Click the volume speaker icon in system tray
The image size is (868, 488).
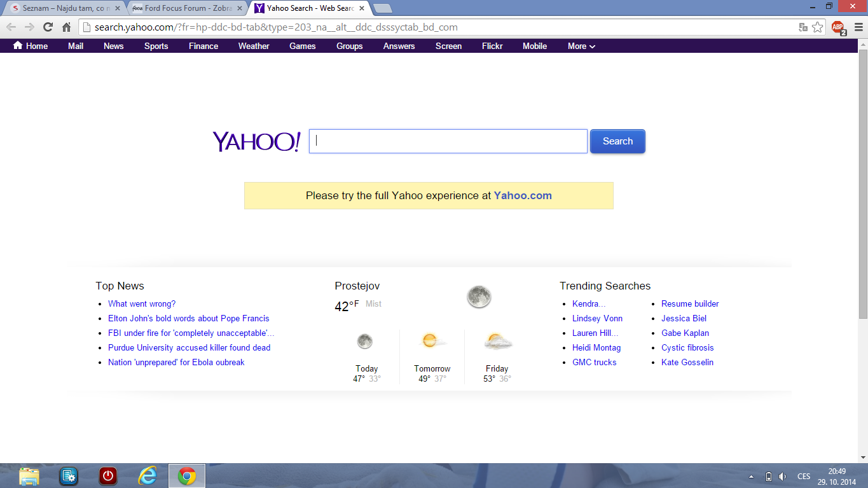(783, 477)
